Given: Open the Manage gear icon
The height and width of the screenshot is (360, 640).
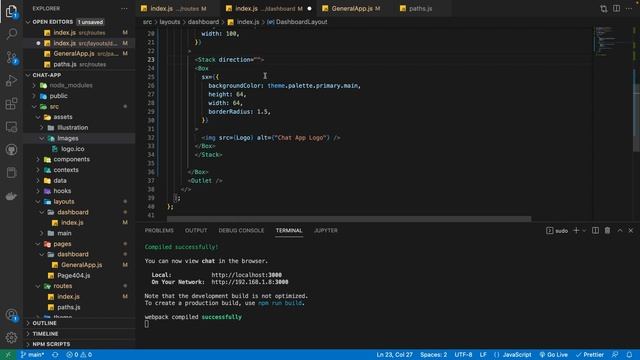Looking at the screenshot, I should tap(11, 337).
